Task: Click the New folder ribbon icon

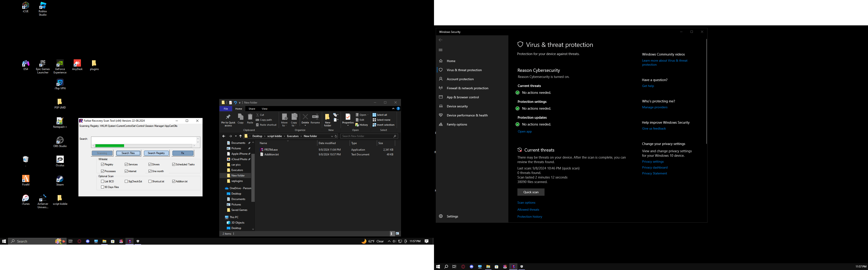Action: click(327, 117)
